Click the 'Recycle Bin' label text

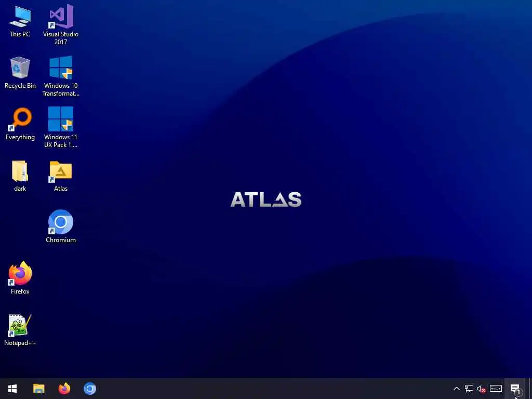pyautogui.click(x=20, y=86)
